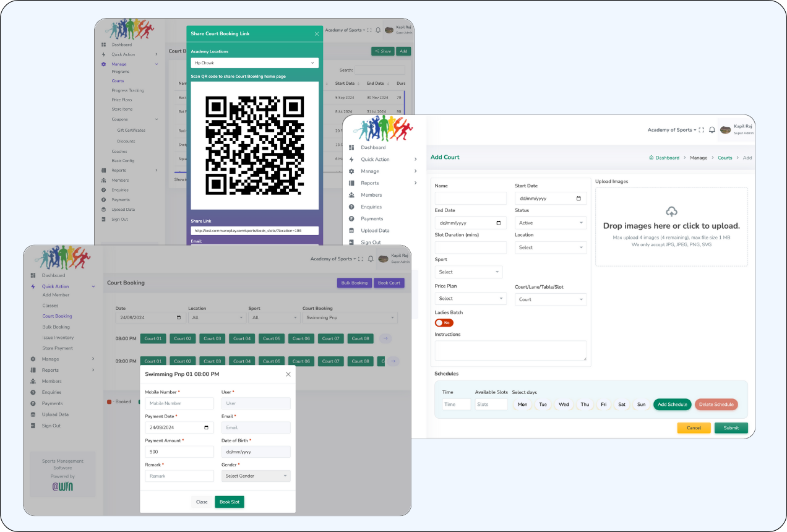
Task: Open Gift Certificates under Coupons
Action: coord(131,131)
